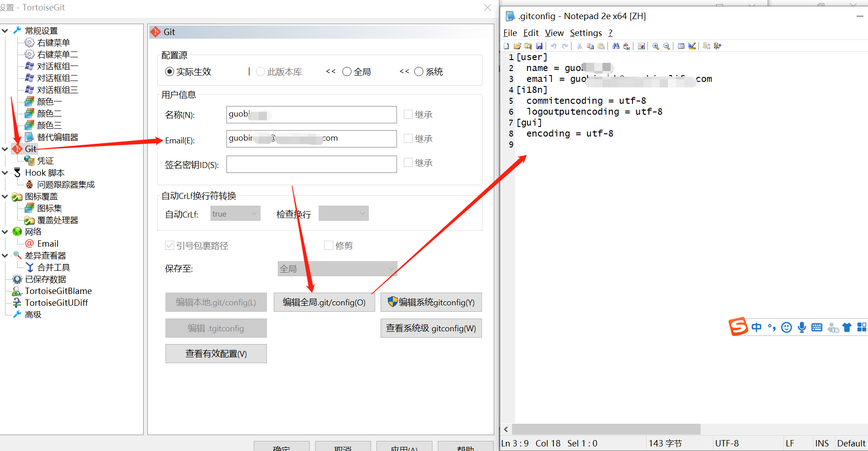Open the View menu in Notepad2
Image resolution: width=868 pixels, height=451 pixels.
coord(554,33)
